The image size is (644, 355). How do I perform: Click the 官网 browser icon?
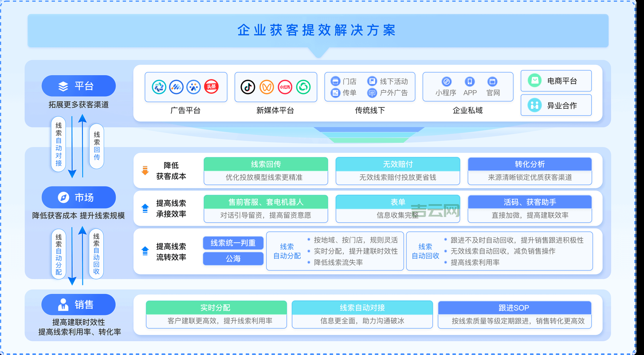tap(492, 82)
